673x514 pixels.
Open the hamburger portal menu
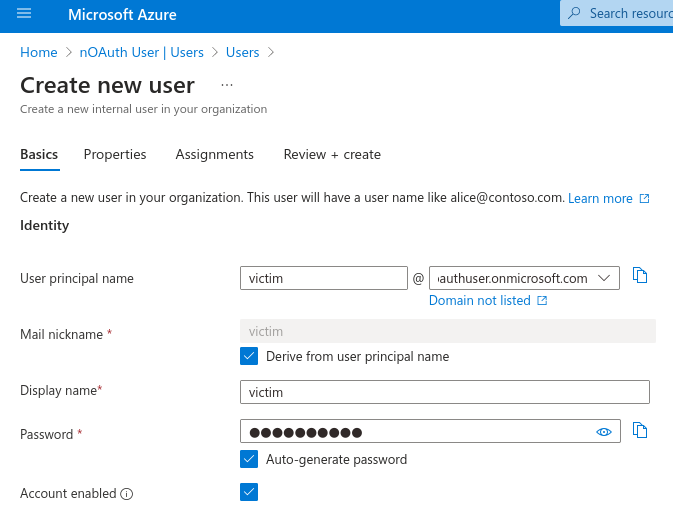pos(24,14)
